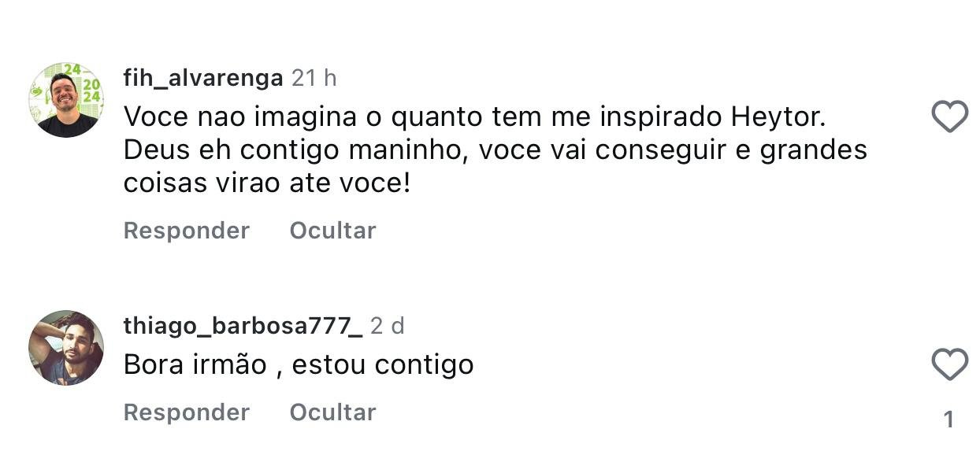Like thiago_barbosa777_'s comment with heart
Image resolution: width=980 pixels, height=462 pixels.
click(x=949, y=364)
